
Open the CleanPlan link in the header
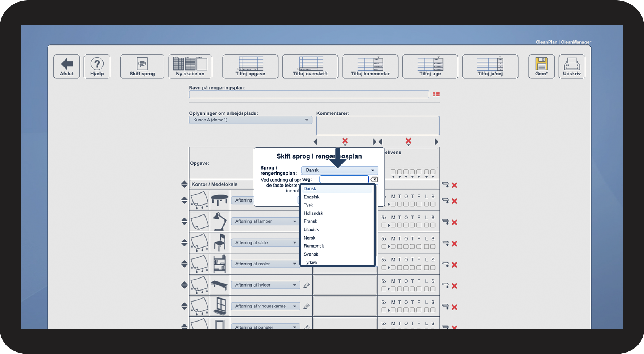(546, 42)
